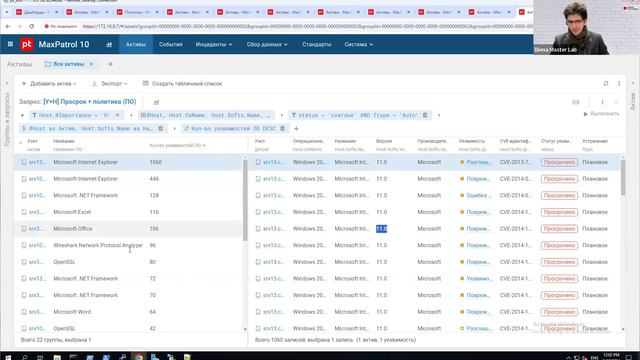Screen dimensions: 640x360
Task: Toggle sort on 'Кол-во уязвимостей ПО' column header
Action: 177,145
